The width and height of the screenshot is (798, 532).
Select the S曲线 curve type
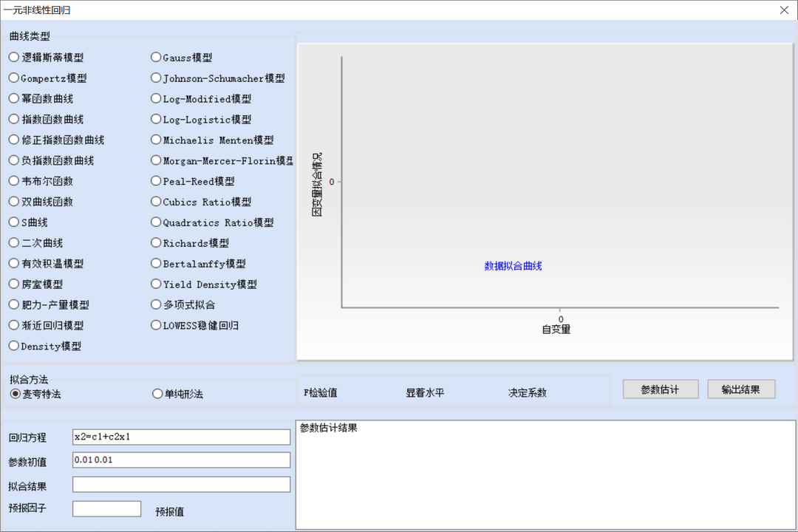[13, 222]
